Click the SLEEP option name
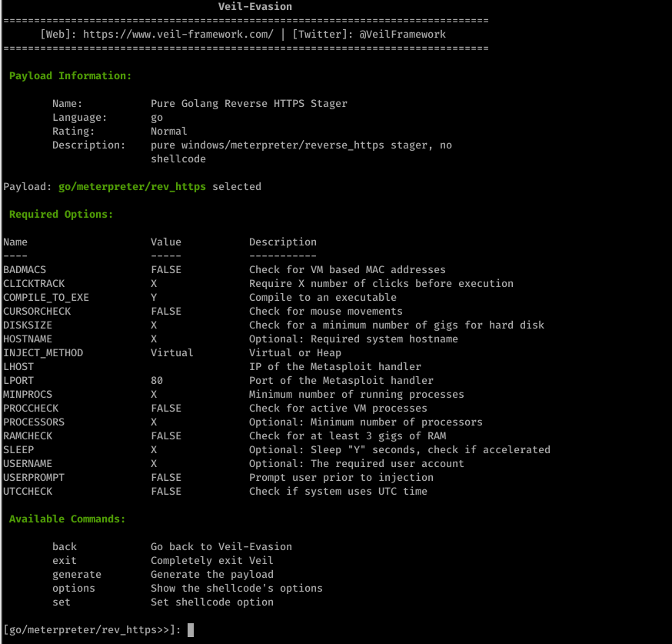 [18, 450]
